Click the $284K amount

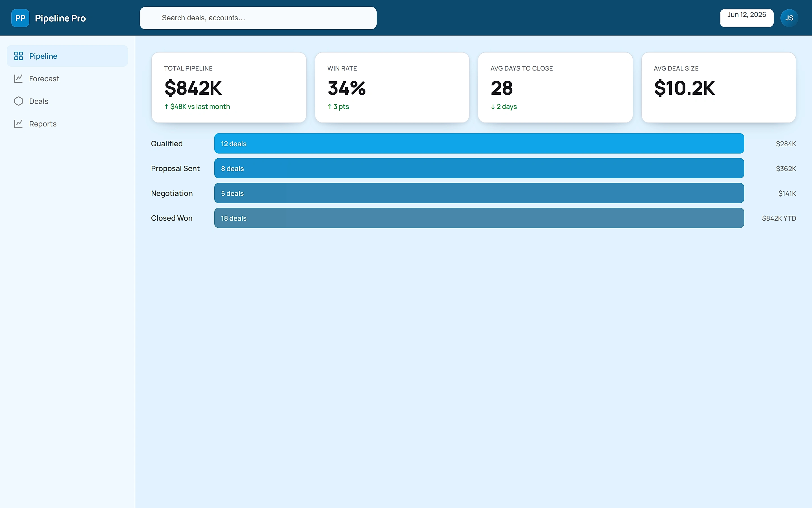(x=786, y=144)
